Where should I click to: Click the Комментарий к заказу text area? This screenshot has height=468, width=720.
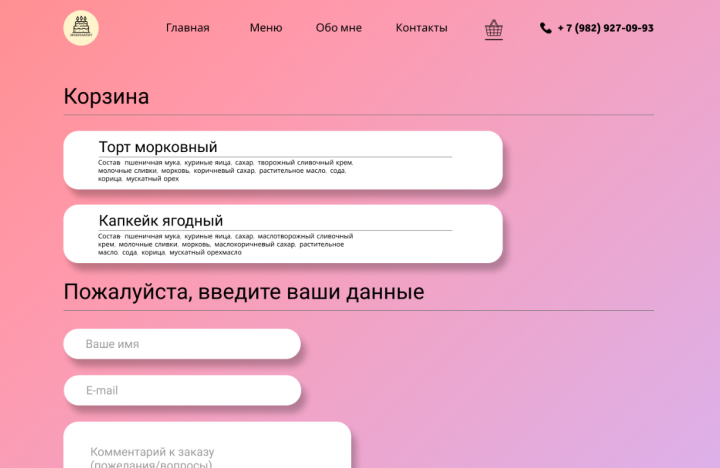click(x=207, y=445)
